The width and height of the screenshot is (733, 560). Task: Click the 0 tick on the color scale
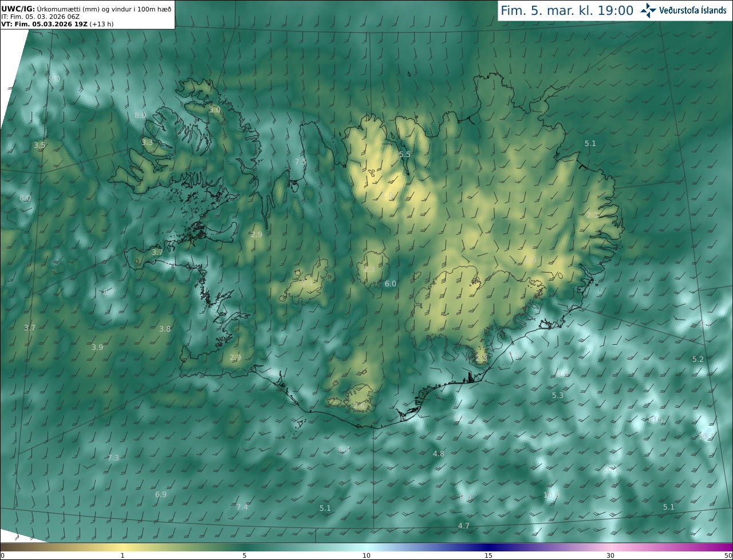pyautogui.click(x=2, y=556)
